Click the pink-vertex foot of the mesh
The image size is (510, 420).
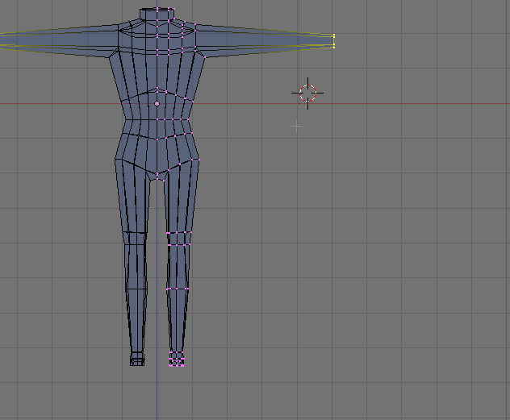177,360
